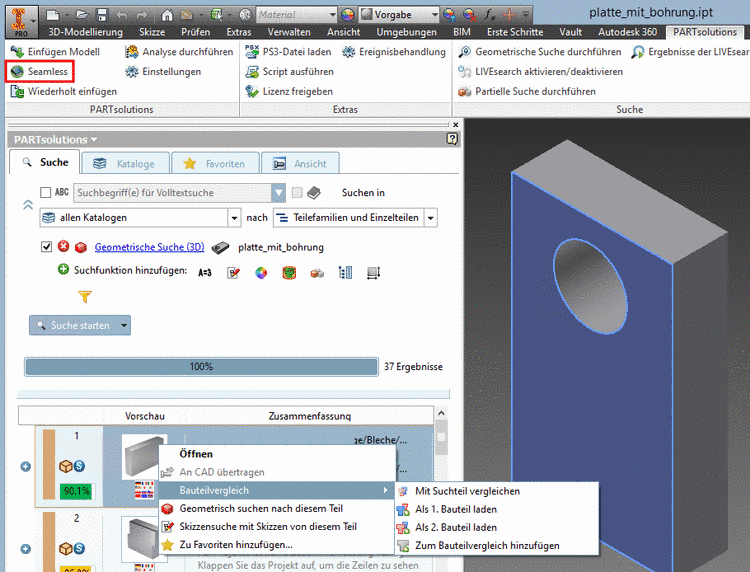Add the A=3 variable search function

(x=205, y=273)
